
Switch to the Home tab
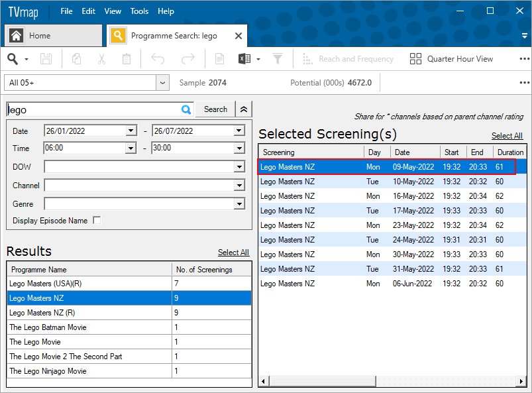53,36
